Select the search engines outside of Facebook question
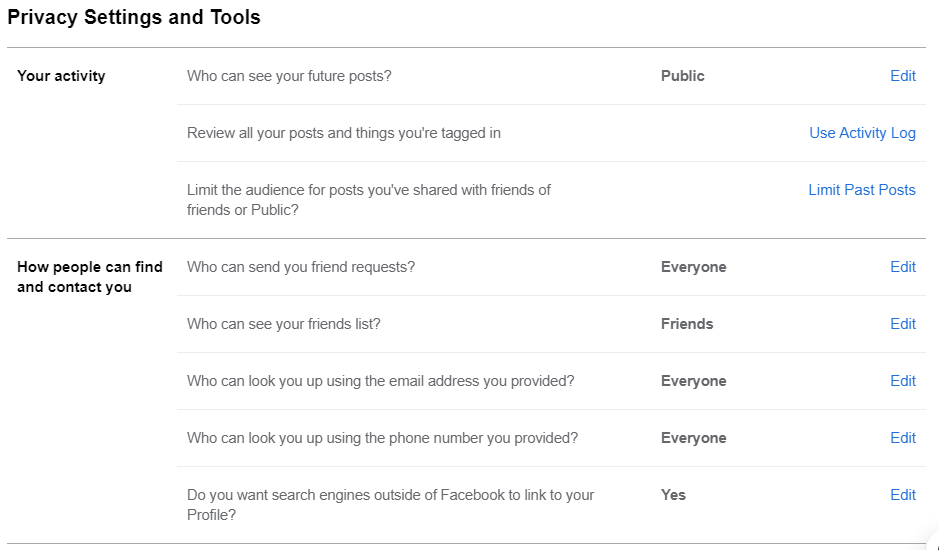939x550 pixels. tap(390, 504)
